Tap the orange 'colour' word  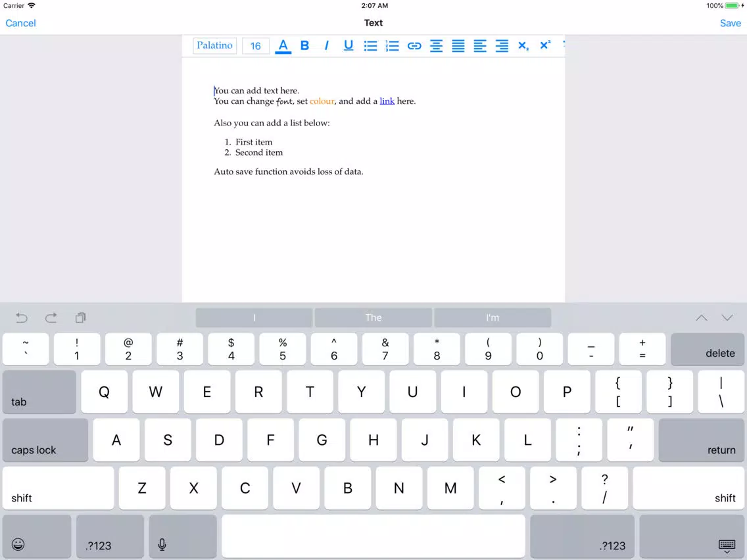(x=322, y=101)
